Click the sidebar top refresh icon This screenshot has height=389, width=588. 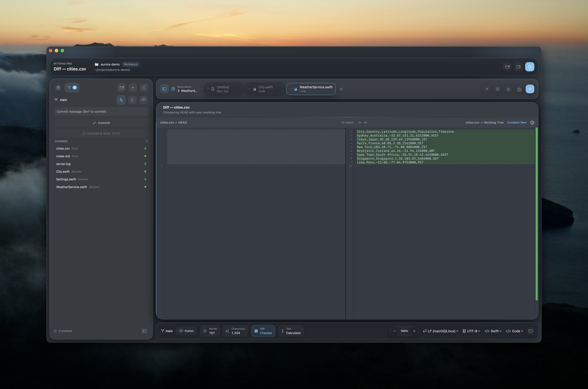144,87
